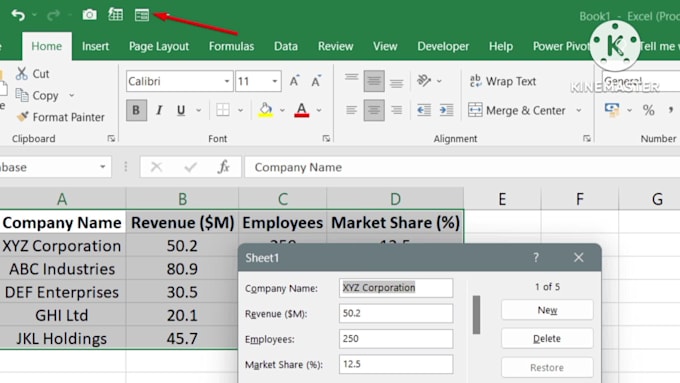Open the Form icon in the quick access toolbar
Viewport: 680px width, 383px height.
[x=141, y=15]
